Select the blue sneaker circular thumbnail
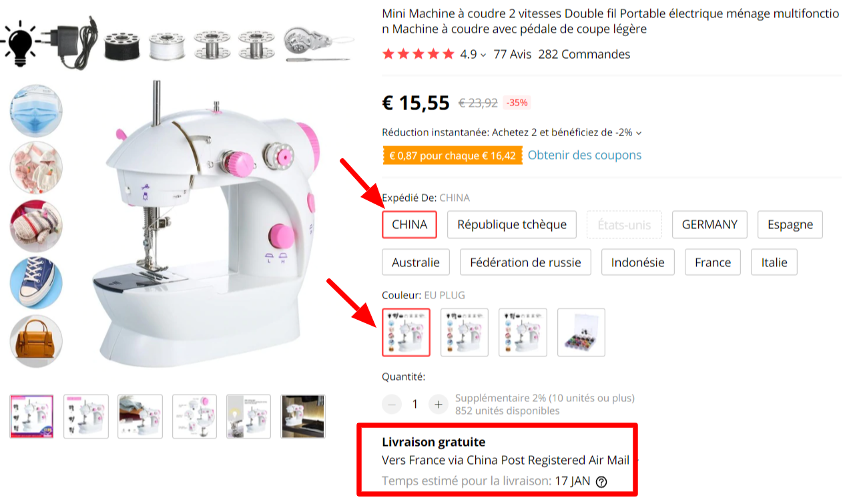This screenshot has width=859, height=504. [x=36, y=284]
